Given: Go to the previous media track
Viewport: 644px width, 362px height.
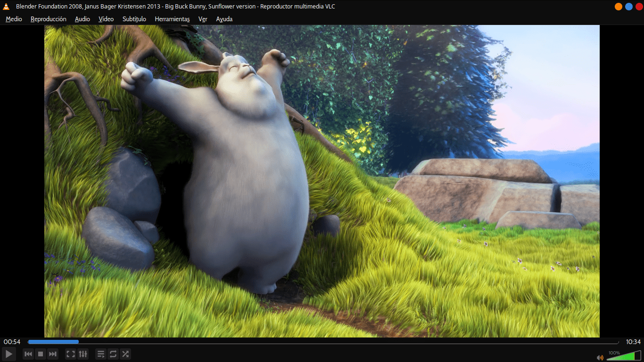Looking at the screenshot, I should pos(28,354).
